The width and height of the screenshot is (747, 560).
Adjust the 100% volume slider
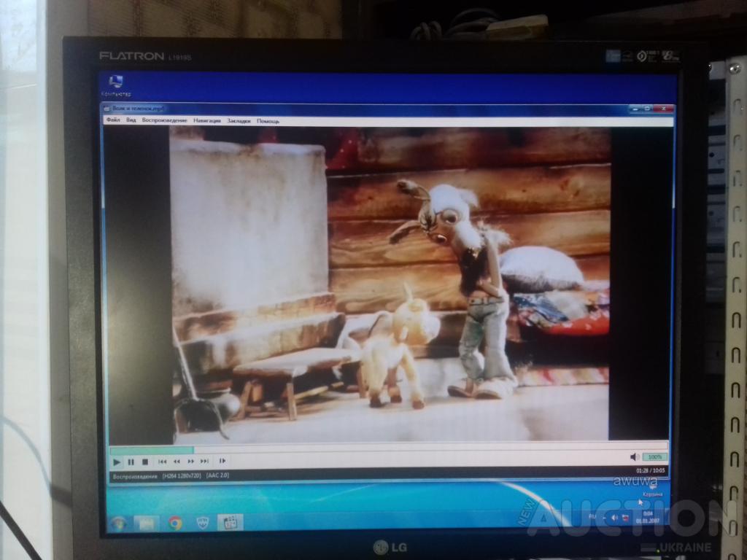coord(655,457)
